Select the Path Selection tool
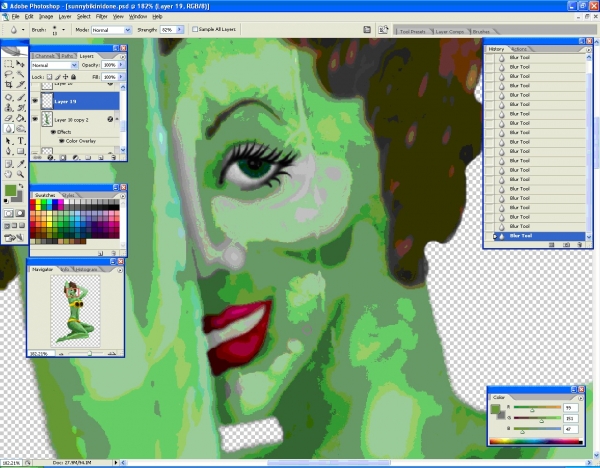The image size is (600, 468). 8,141
